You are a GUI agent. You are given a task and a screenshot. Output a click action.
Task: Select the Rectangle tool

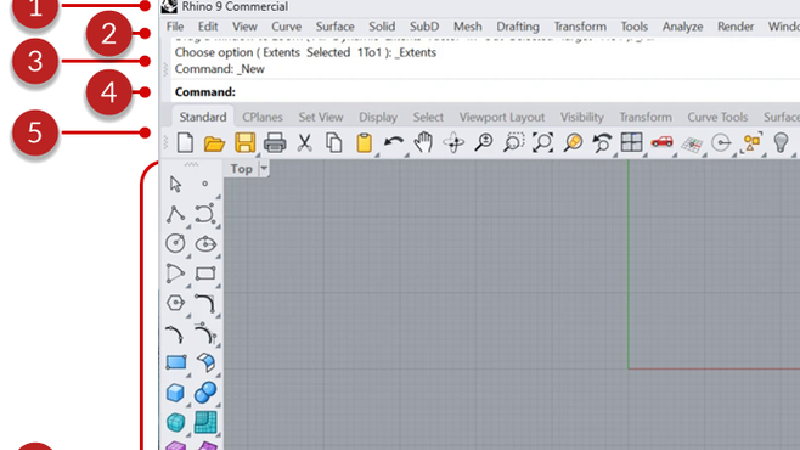tap(206, 274)
